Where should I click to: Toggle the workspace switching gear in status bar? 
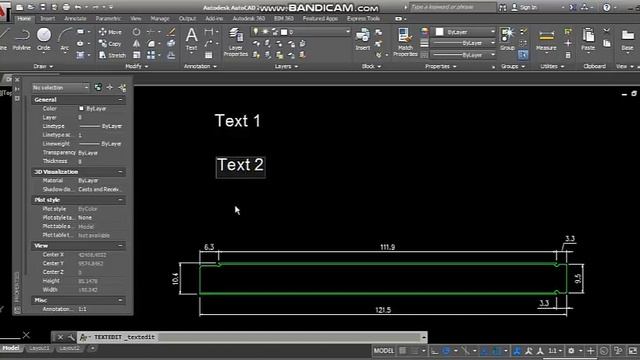pyautogui.click(x=571, y=351)
